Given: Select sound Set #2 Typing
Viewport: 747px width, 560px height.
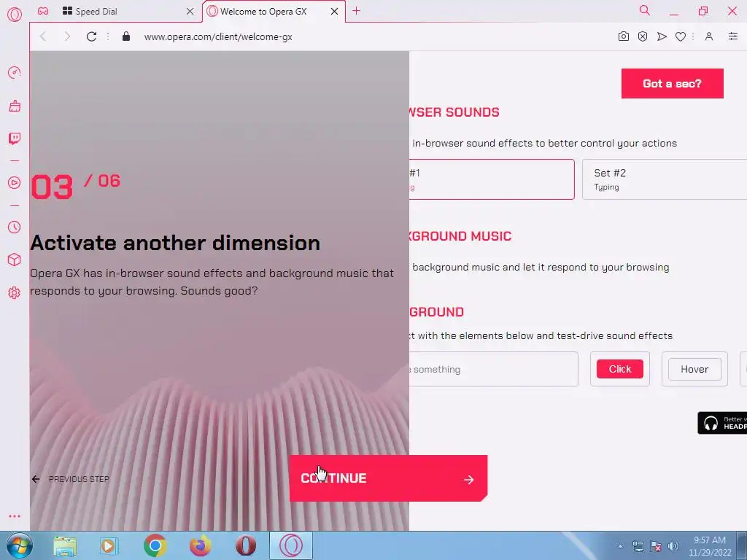Looking at the screenshot, I should click(665, 179).
